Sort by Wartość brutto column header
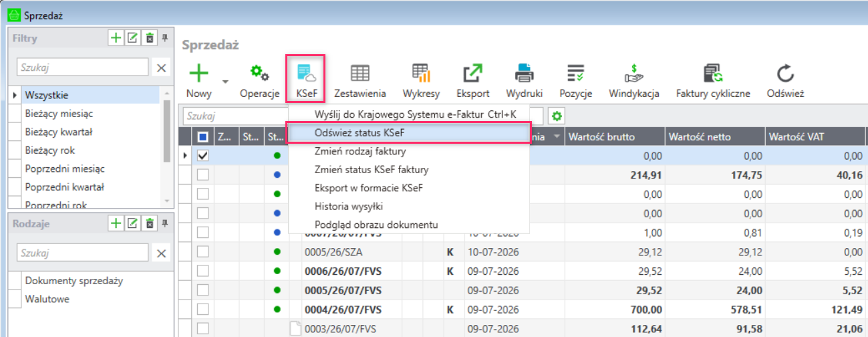 tap(615, 137)
